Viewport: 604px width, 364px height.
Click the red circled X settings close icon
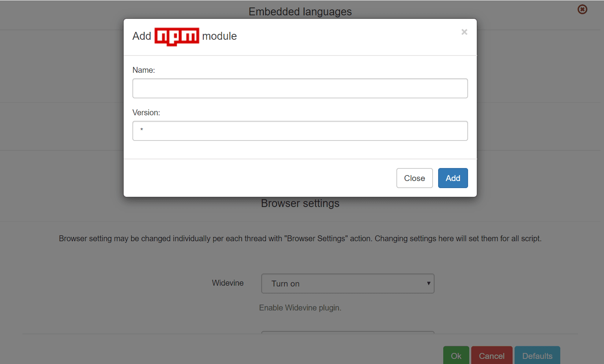582,9
